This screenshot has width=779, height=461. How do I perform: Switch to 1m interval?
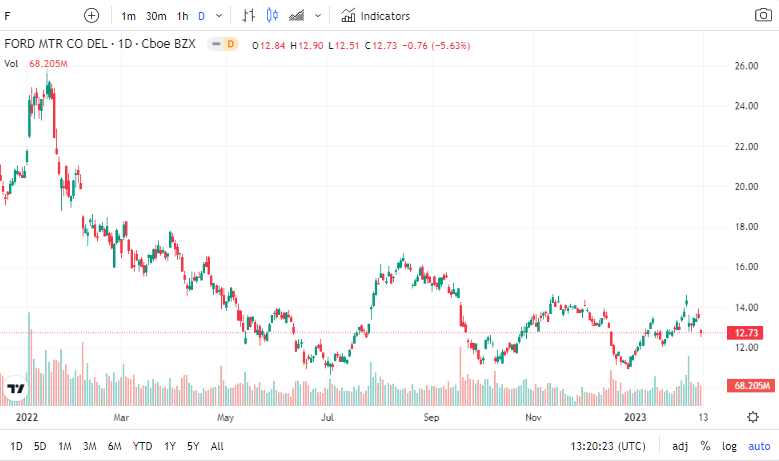[x=128, y=16]
